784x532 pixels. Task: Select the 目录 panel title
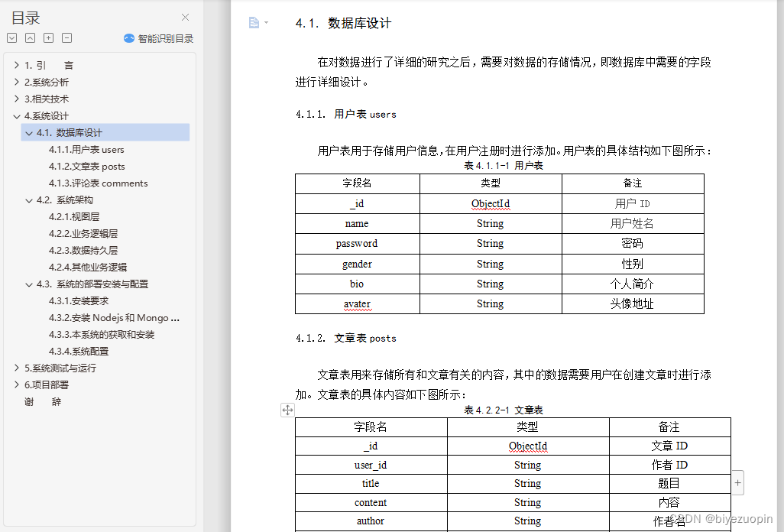tap(24, 17)
